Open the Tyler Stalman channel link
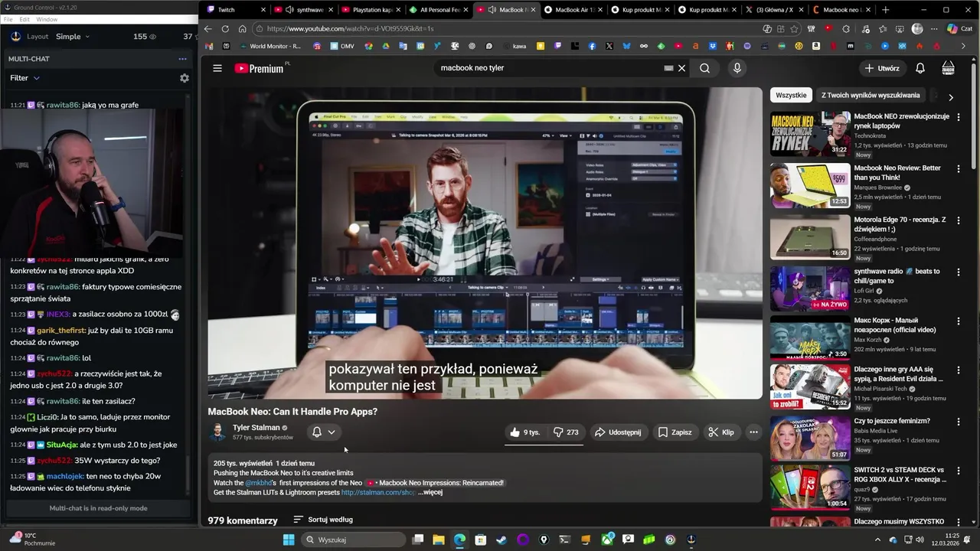The height and width of the screenshot is (551, 980). pyautogui.click(x=256, y=428)
